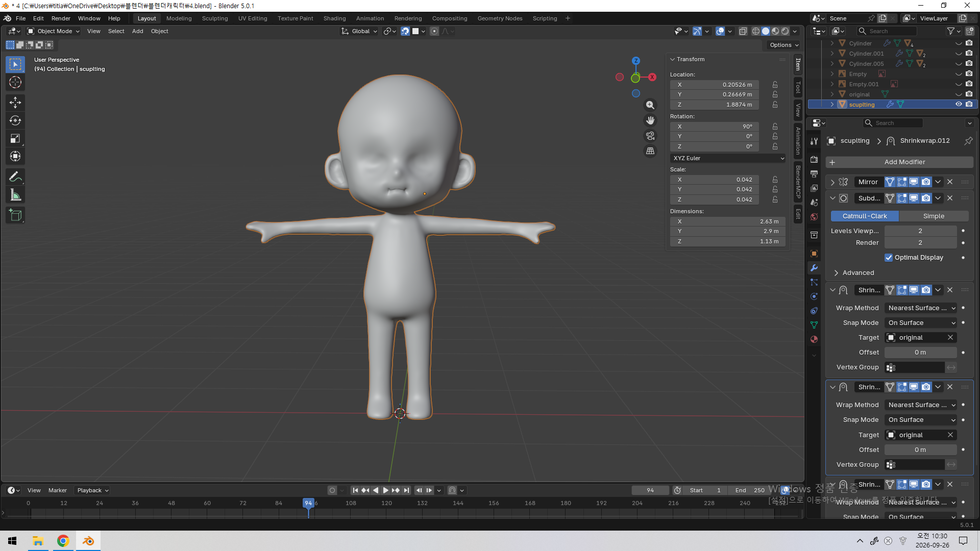This screenshot has height=551, width=980.
Task: Select the Move tool in toolbar
Action: (x=15, y=103)
